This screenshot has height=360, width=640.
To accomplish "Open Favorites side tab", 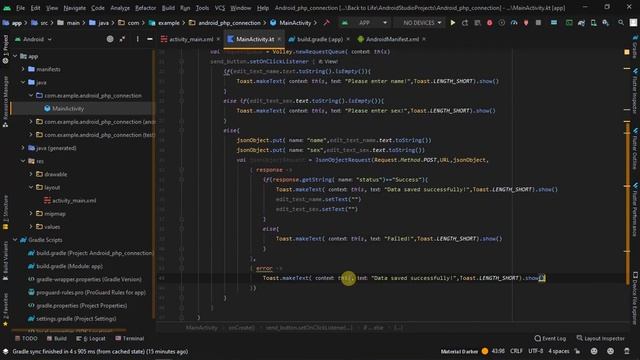I will tap(5, 309).
